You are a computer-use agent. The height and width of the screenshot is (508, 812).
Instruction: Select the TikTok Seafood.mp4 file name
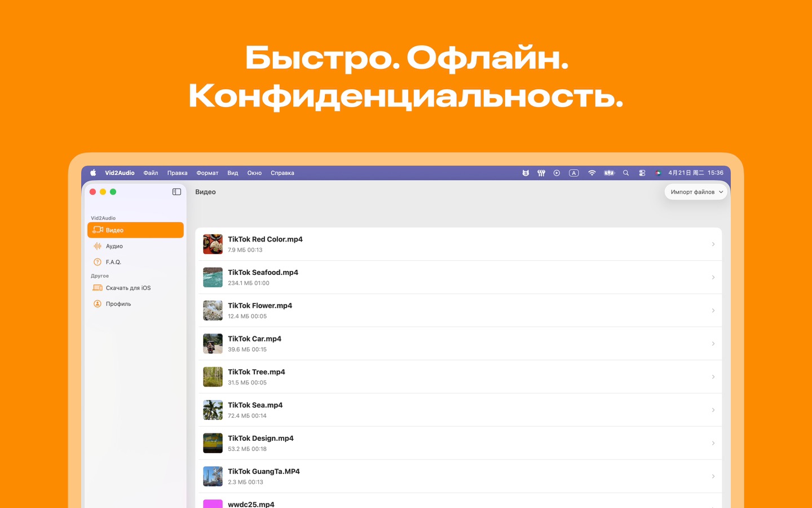(x=263, y=273)
